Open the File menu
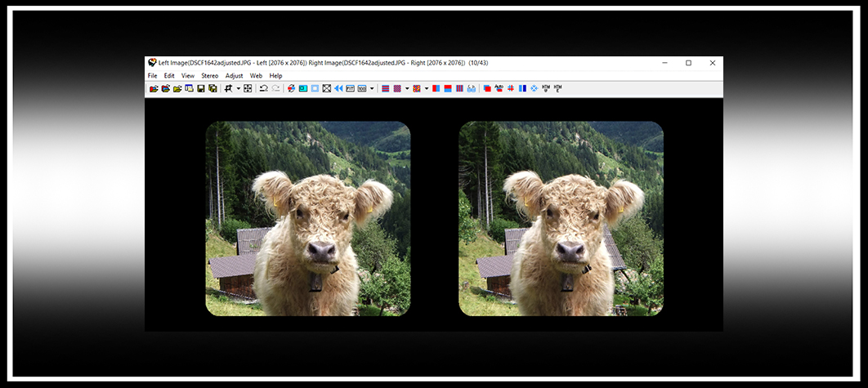 [152, 75]
